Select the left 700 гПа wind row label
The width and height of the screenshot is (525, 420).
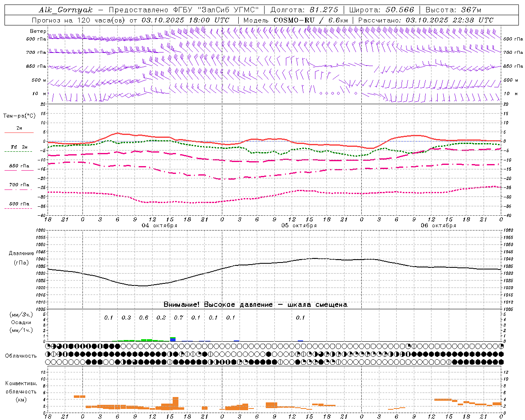click(x=36, y=52)
